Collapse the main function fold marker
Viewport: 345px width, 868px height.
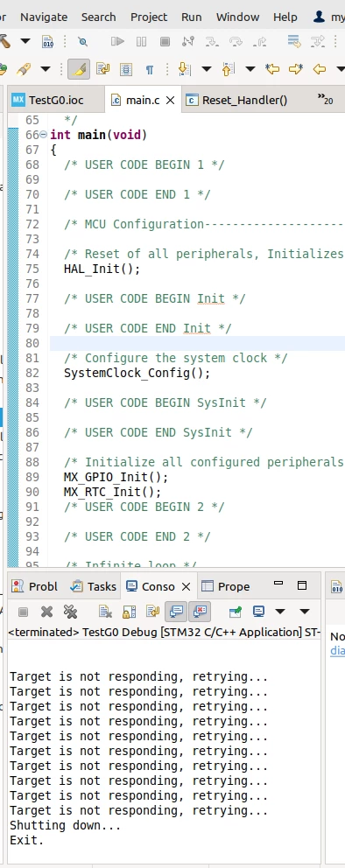pos(44,135)
